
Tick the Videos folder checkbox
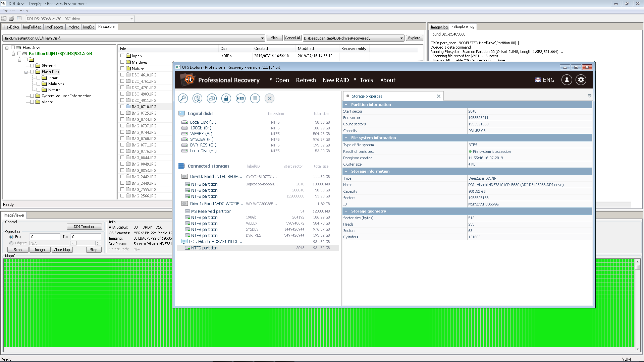click(x=32, y=102)
